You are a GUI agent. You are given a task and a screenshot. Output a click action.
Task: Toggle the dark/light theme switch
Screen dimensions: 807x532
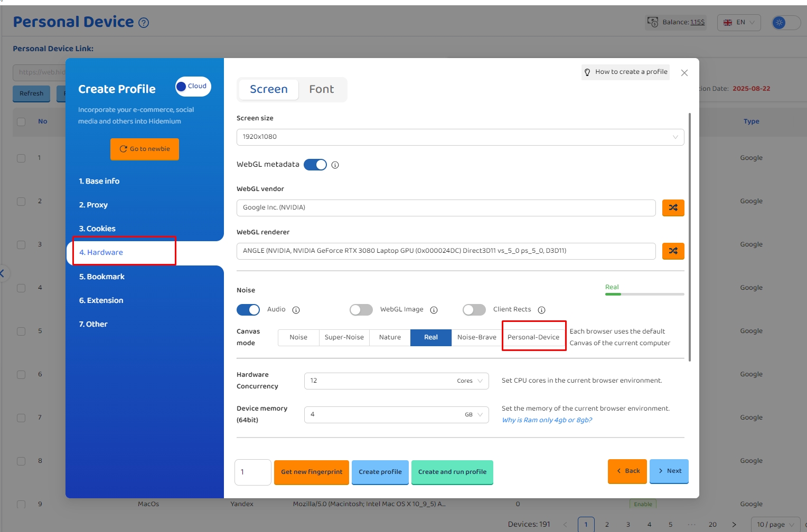coord(785,23)
